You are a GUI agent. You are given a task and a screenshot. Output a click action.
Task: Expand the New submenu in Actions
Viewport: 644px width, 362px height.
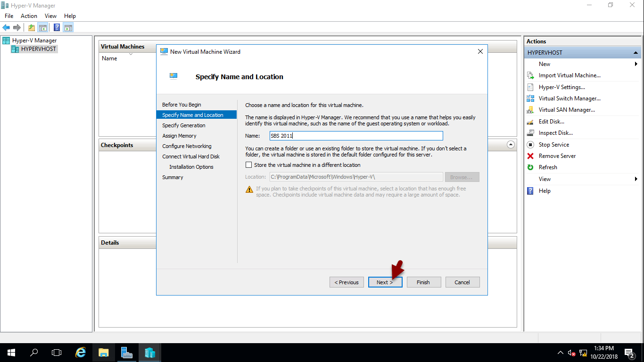pyautogui.click(x=582, y=64)
